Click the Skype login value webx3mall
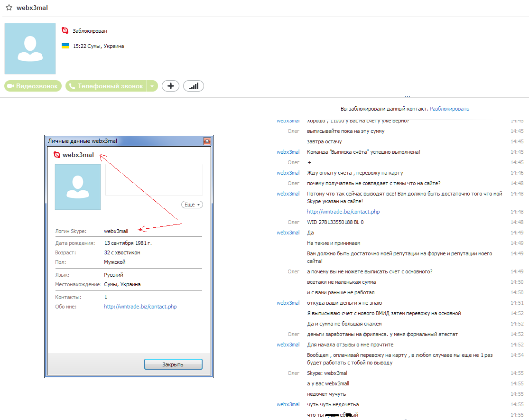 pyautogui.click(x=116, y=231)
